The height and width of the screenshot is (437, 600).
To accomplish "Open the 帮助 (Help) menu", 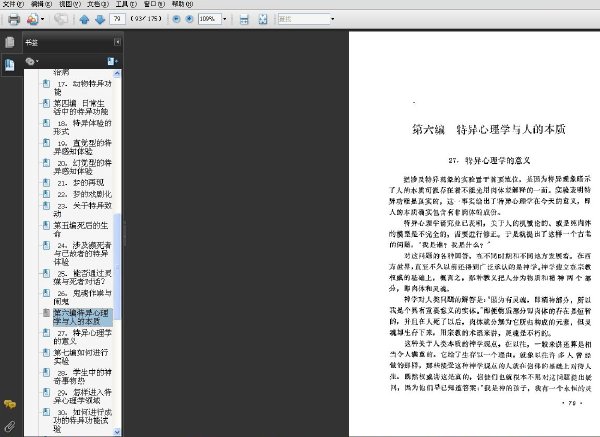I will click(183, 4).
